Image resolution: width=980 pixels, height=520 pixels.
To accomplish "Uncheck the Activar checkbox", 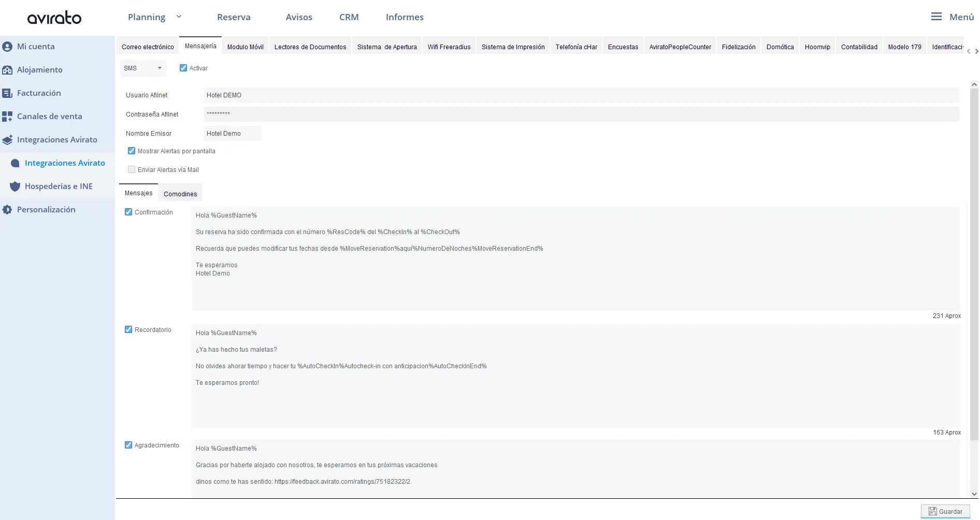I will (x=183, y=68).
